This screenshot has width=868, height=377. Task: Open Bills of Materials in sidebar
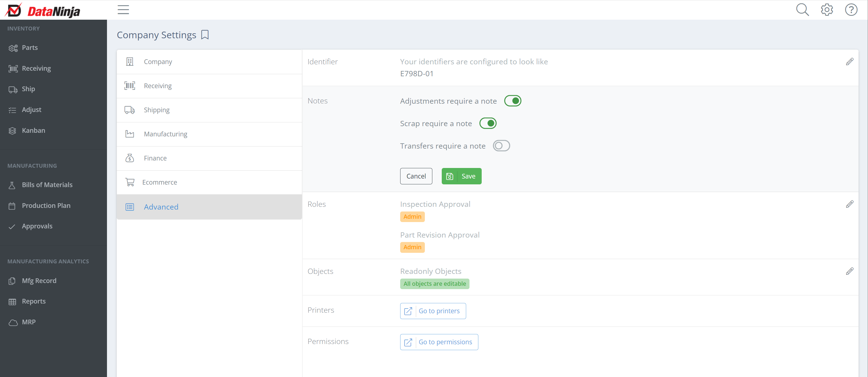pyautogui.click(x=47, y=185)
